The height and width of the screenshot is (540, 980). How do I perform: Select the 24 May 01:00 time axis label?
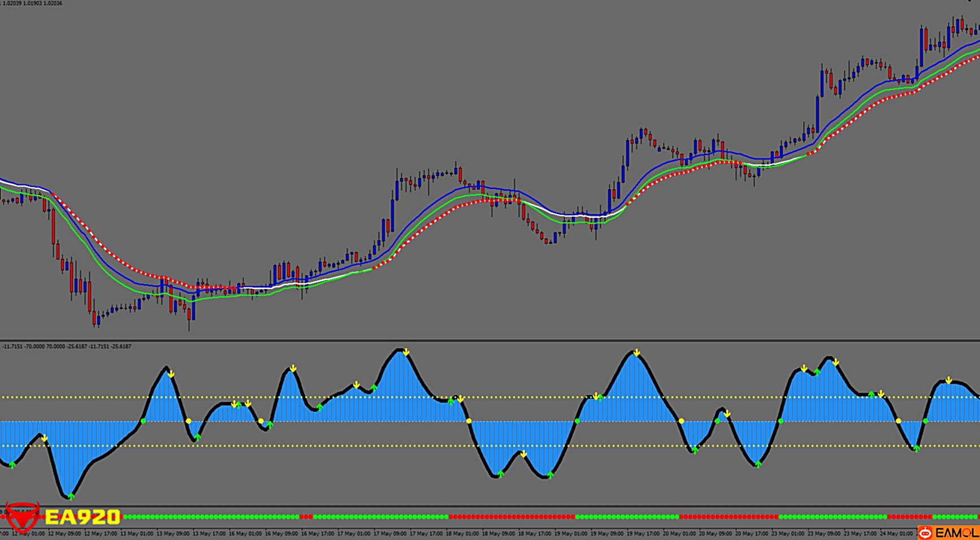click(896, 533)
